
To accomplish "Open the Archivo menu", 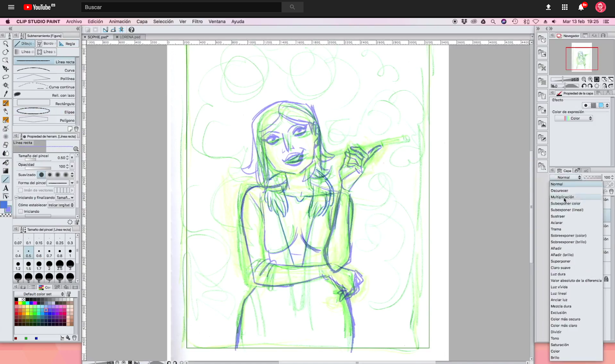I will [74, 22].
